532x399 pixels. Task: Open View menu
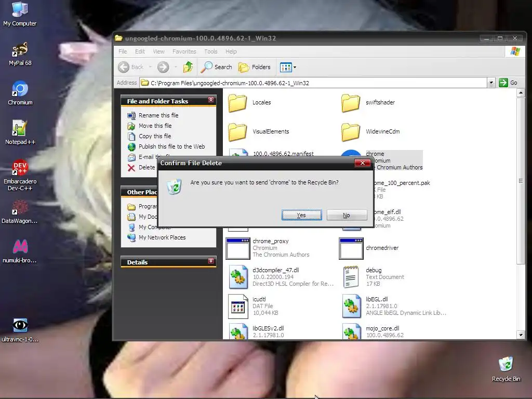pyautogui.click(x=158, y=51)
